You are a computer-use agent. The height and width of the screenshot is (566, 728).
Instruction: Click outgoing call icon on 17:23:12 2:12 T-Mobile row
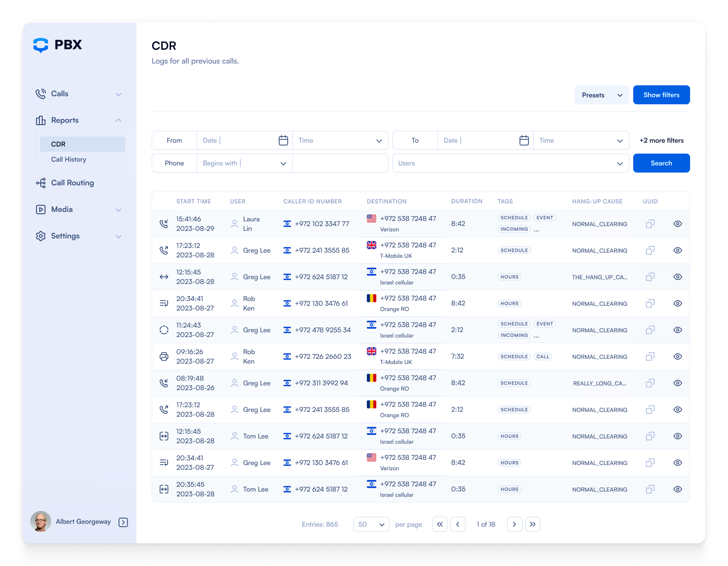point(164,250)
